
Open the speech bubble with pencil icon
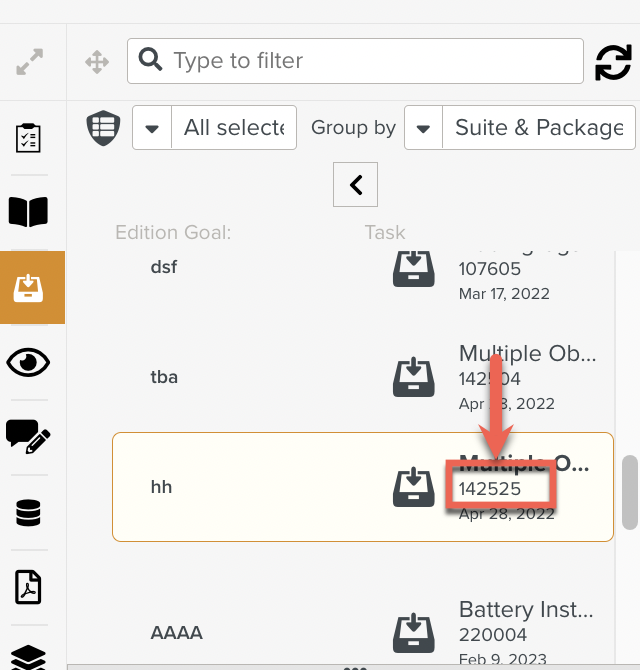29,436
